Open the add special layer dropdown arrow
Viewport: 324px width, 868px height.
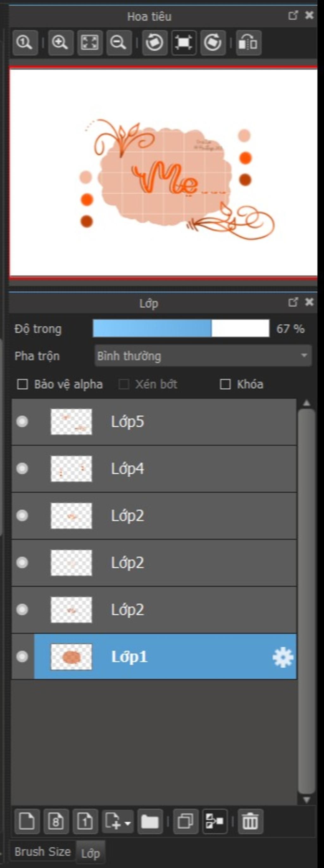click(x=128, y=821)
